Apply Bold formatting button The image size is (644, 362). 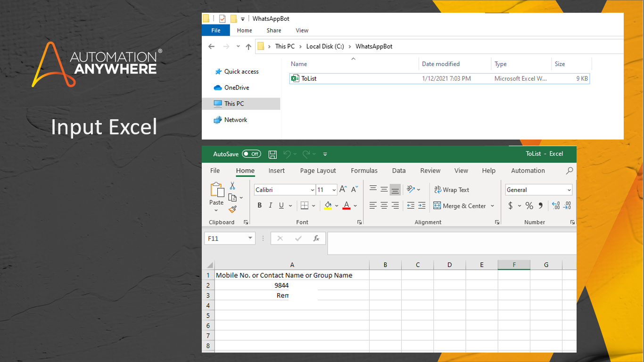259,206
